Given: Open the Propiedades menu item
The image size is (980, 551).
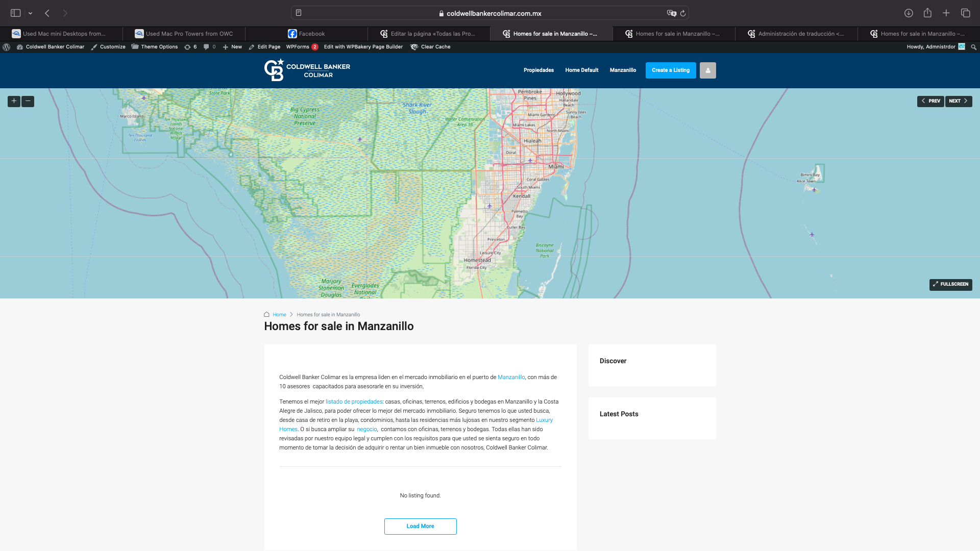Looking at the screenshot, I should click(538, 70).
